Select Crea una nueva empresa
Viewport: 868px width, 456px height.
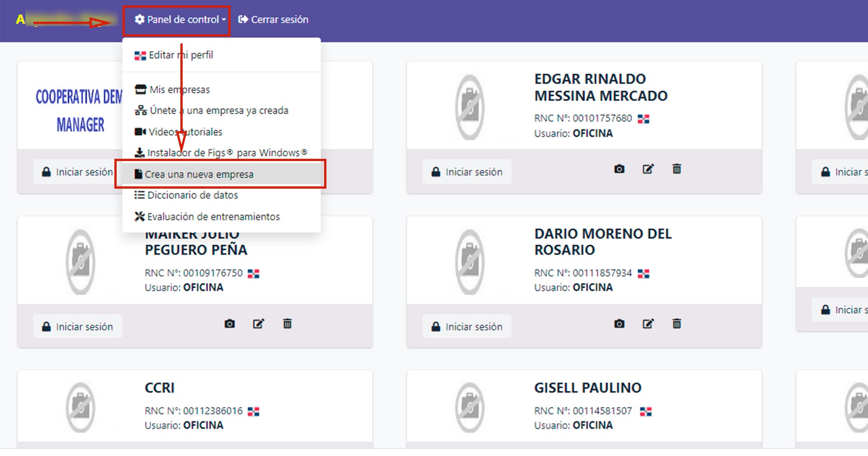coord(199,175)
